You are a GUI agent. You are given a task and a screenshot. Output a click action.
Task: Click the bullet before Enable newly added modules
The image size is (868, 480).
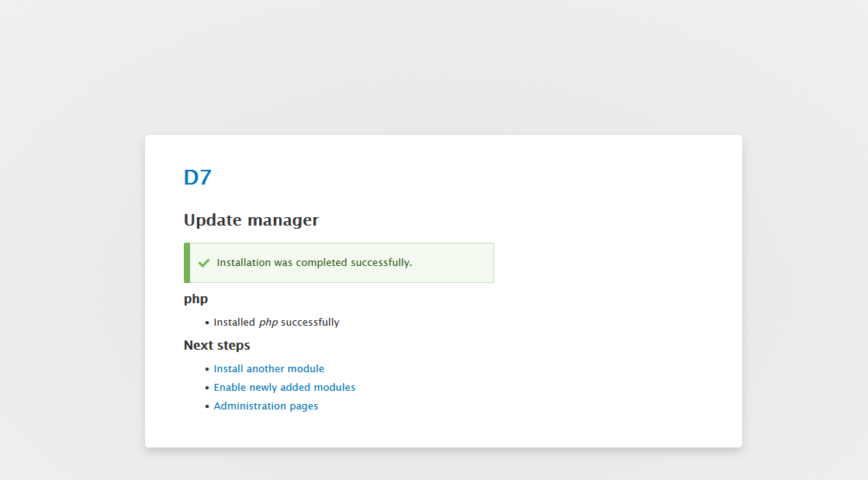click(x=207, y=388)
